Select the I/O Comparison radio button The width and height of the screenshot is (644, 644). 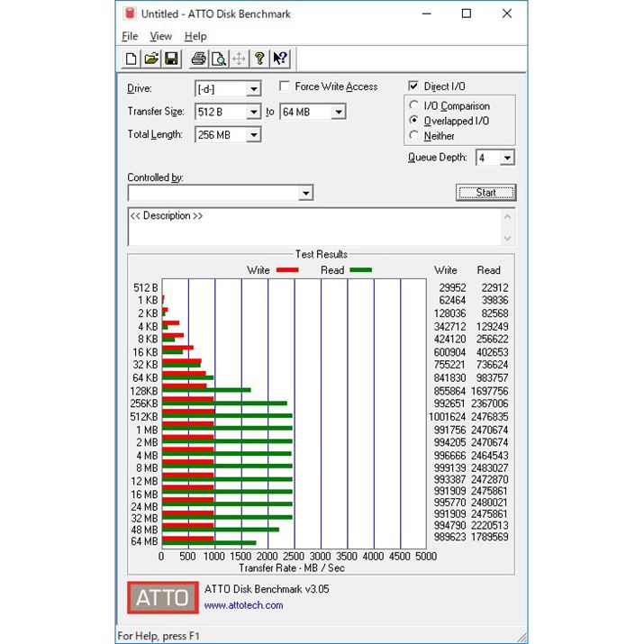click(x=413, y=106)
